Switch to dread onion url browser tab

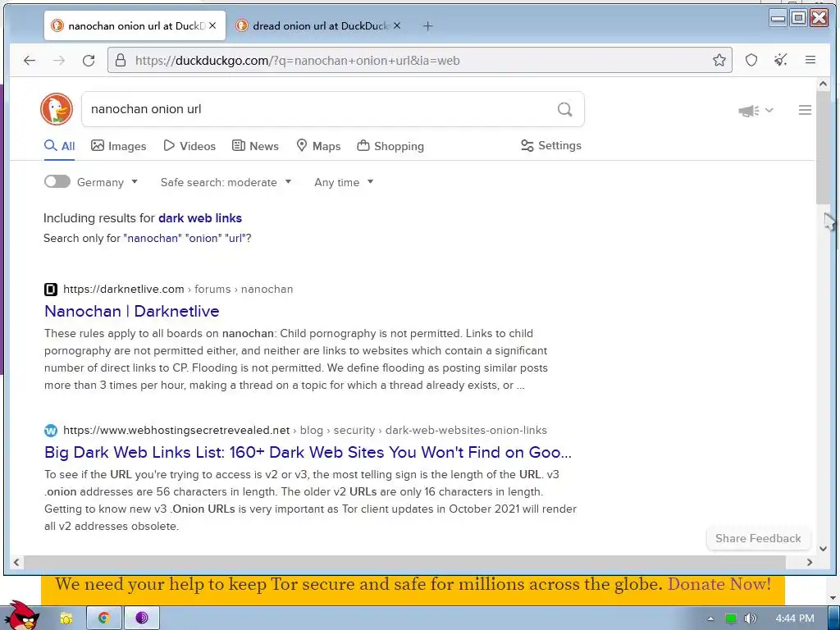click(x=319, y=25)
